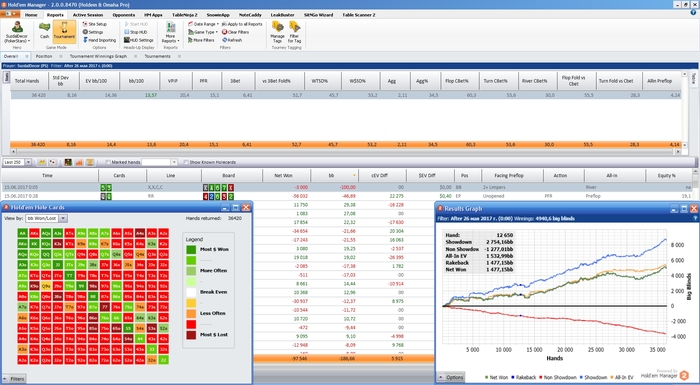Select the hand row dated 15.06.2017 0:28
Image resolution: width=700 pixels, height=385 pixels.
coord(347,196)
